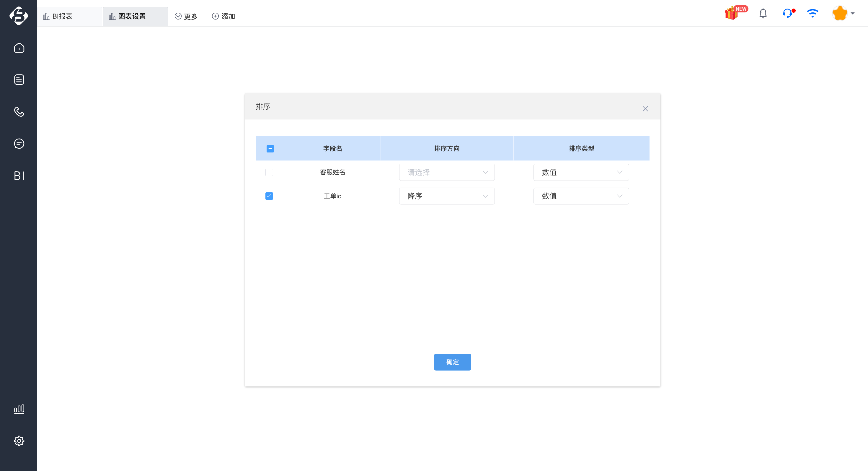Toggle the select-all header checkbox
The height and width of the screenshot is (471, 868).
click(x=270, y=149)
